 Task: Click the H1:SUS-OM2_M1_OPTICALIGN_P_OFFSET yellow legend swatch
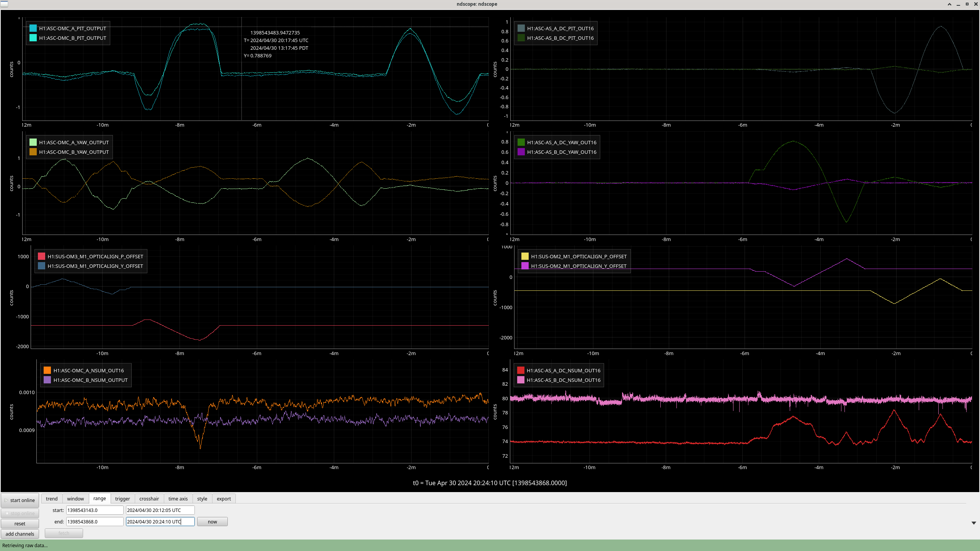525,256
